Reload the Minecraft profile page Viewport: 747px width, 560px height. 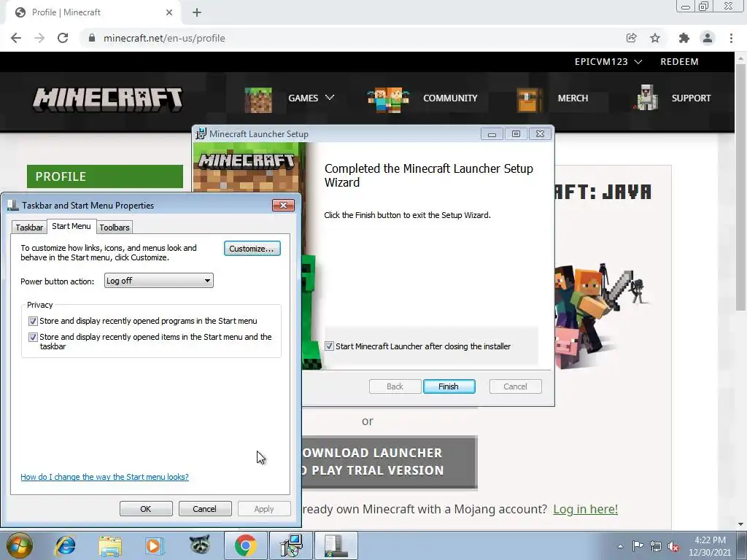point(63,38)
